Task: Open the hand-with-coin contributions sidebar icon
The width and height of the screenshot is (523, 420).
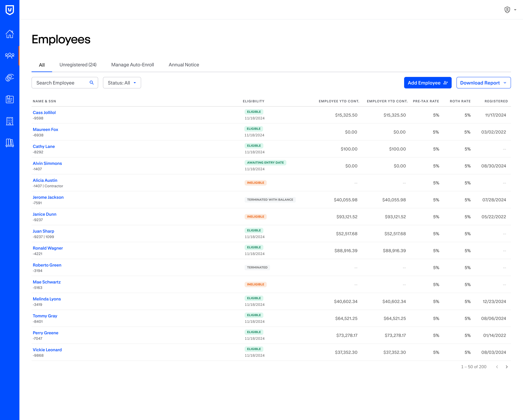Action: (x=10, y=78)
